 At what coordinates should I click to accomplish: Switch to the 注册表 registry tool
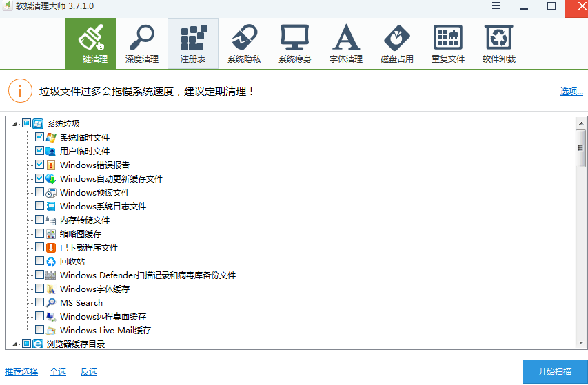[x=193, y=43]
